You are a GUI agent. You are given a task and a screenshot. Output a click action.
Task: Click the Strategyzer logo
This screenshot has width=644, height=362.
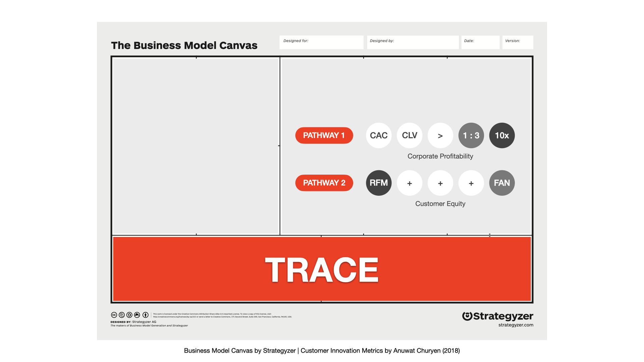497,316
